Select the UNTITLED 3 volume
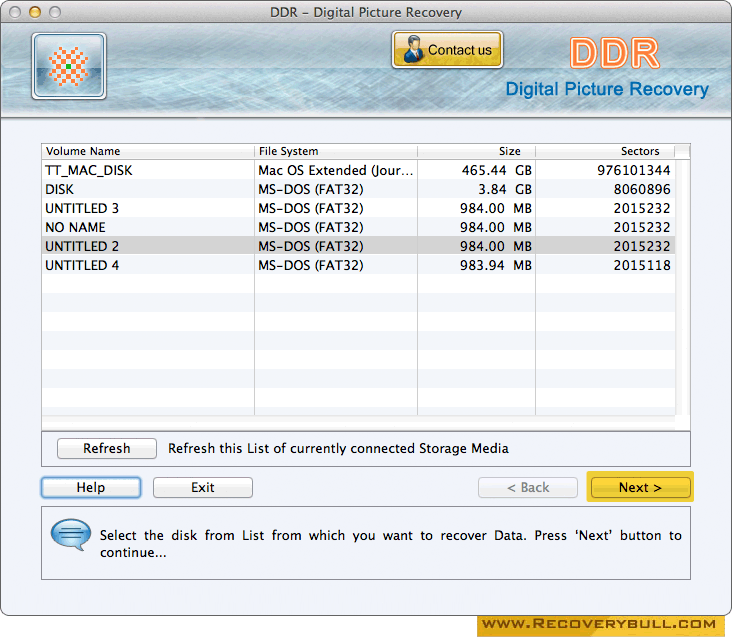The image size is (732, 637). tap(358, 208)
